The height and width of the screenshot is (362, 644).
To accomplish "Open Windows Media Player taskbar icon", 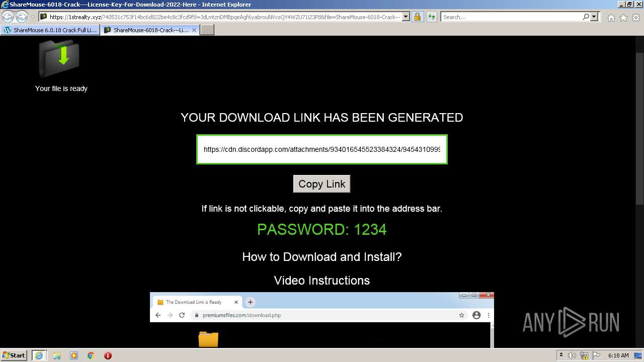I will coord(74,355).
